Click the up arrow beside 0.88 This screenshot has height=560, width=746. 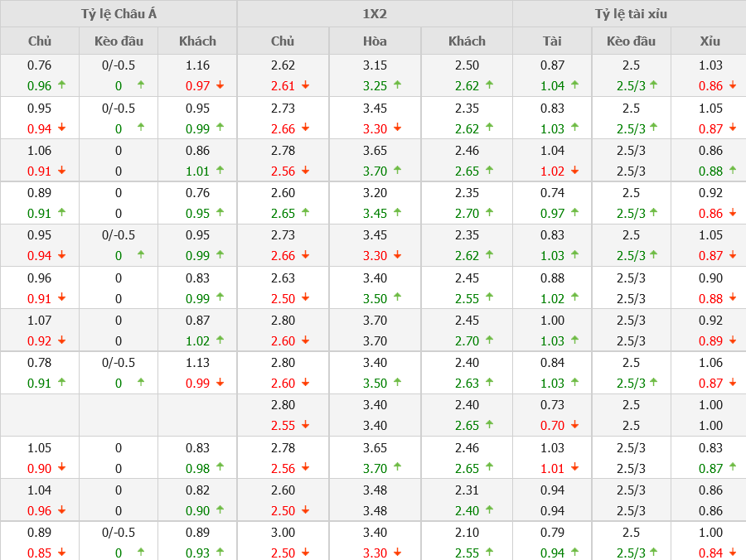coord(732,170)
